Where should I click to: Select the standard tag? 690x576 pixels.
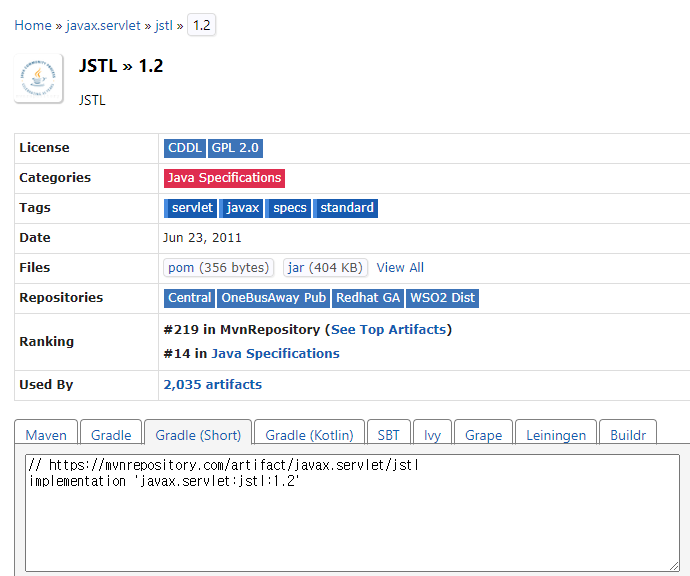[x=345, y=208]
